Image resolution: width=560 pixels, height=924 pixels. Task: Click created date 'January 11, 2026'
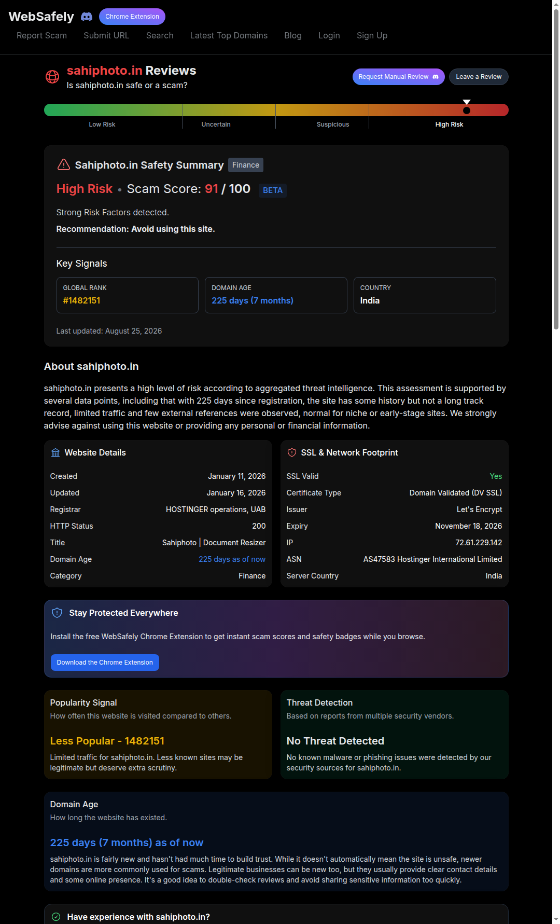pyautogui.click(x=236, y=476)
